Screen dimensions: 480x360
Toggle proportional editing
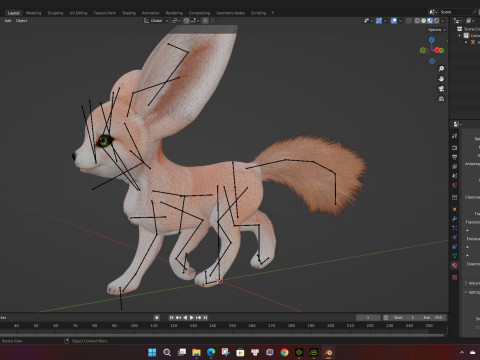click(x=205, y=21)
